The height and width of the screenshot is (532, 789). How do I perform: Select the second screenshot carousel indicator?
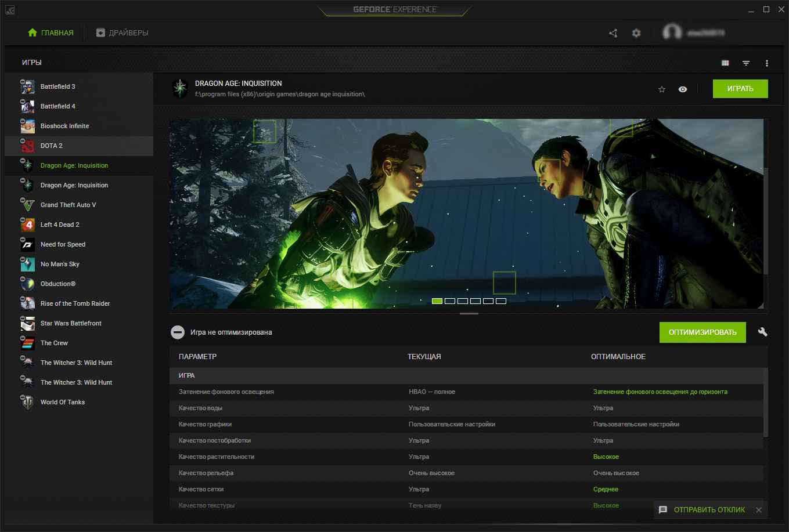[x=450, y=301]
